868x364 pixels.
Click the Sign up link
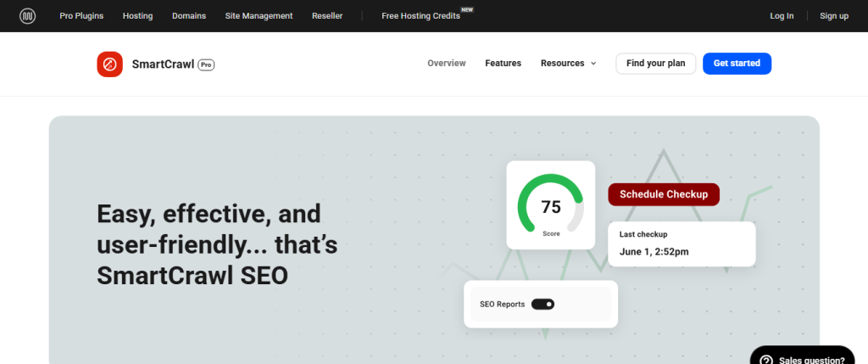(833, 16)
